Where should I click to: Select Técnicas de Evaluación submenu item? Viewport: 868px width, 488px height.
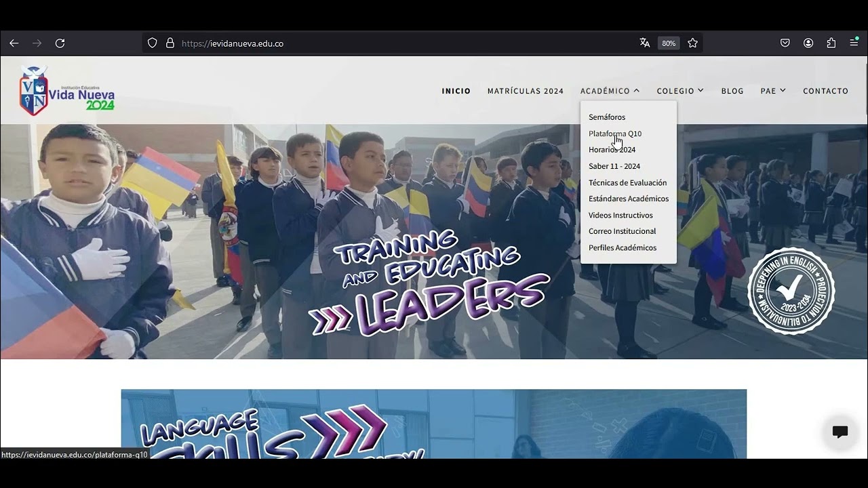tap(628, 182)
